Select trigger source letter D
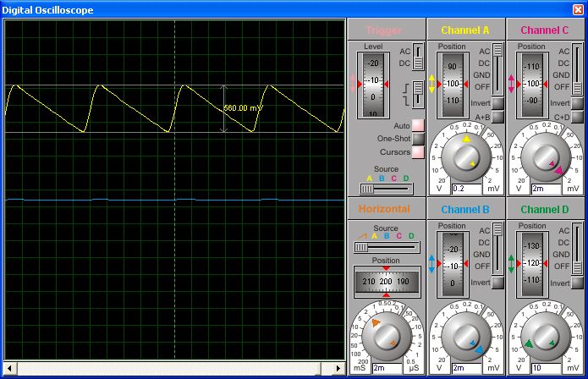 (x=406, y=179)
